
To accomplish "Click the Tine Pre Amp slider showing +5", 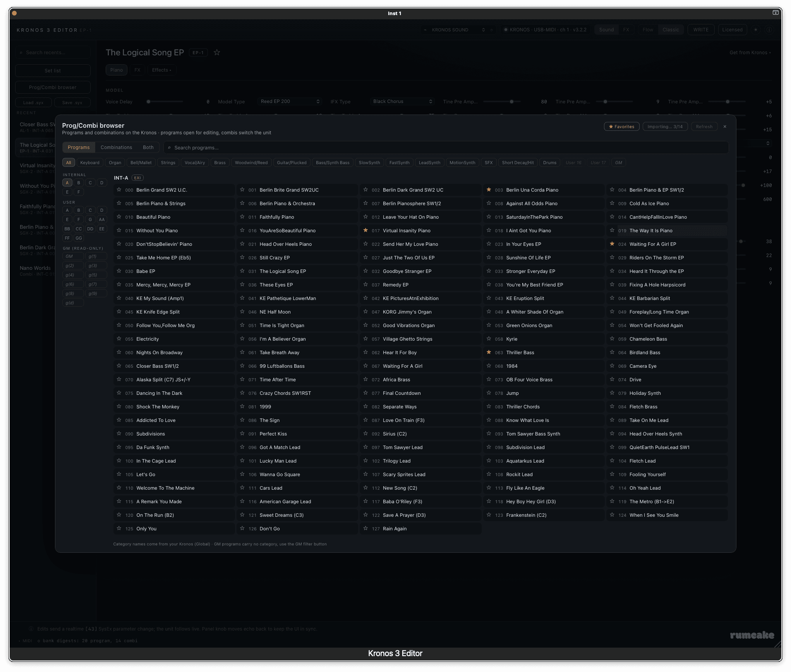I will point(727,101).
